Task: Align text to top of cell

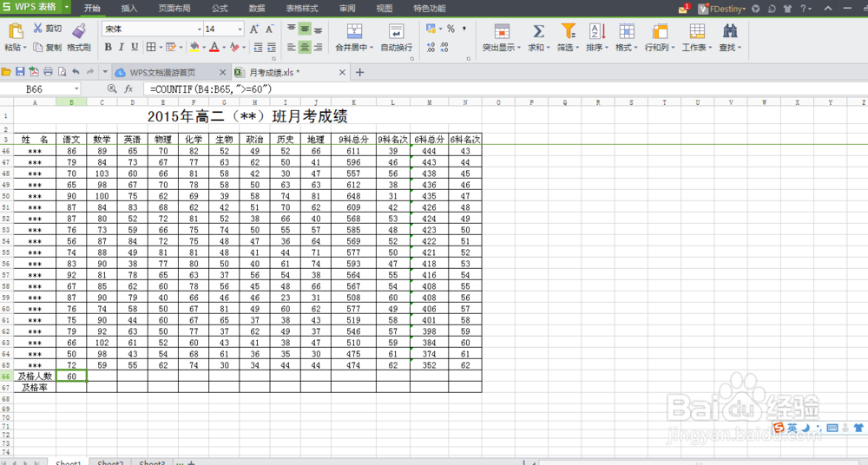Action: (291, 29)
